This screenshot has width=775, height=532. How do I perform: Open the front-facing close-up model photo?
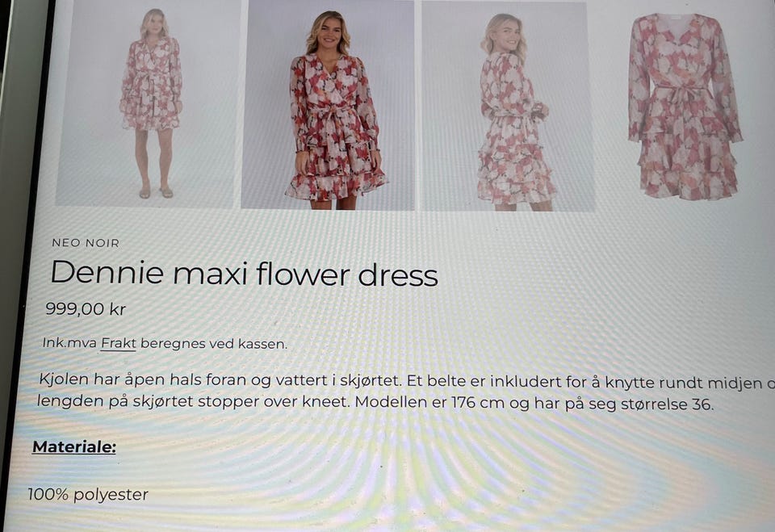(x=329, y=104)
